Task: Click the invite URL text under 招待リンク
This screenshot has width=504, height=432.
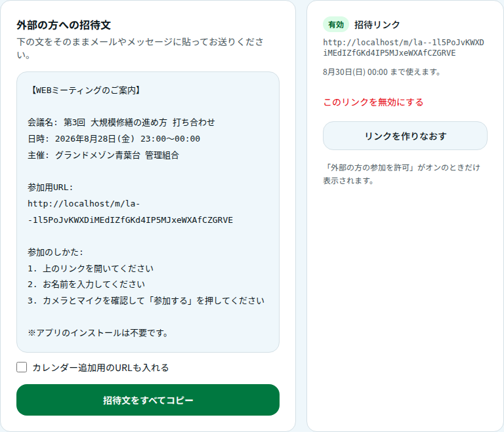Action: (x=404, y=48)
